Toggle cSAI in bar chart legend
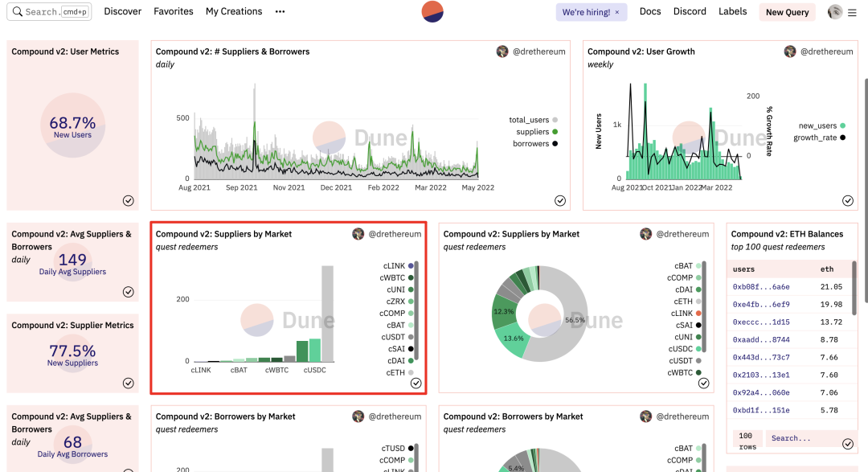The width and height of the screenshot is (868, 472). click(401, 349)
